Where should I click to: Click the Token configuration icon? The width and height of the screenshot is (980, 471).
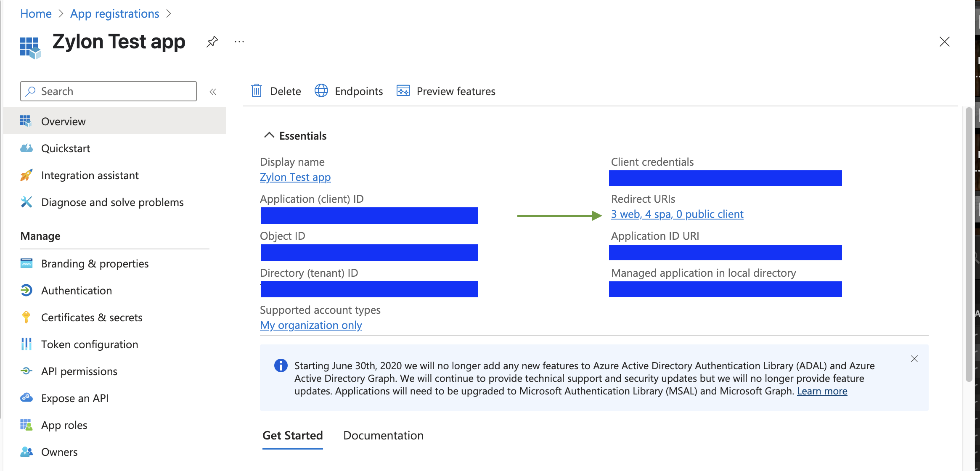click(26, 344)
